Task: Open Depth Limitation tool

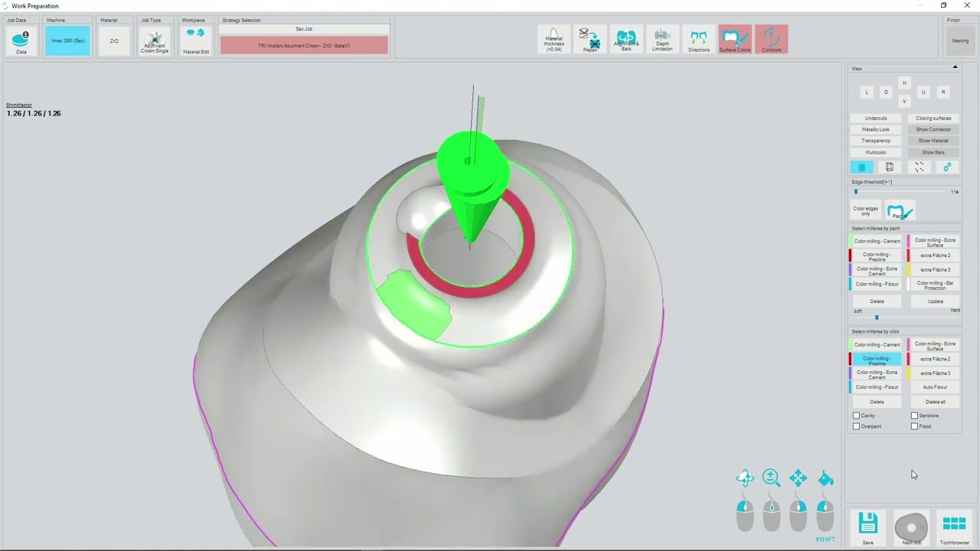Action: pos(662,40)
